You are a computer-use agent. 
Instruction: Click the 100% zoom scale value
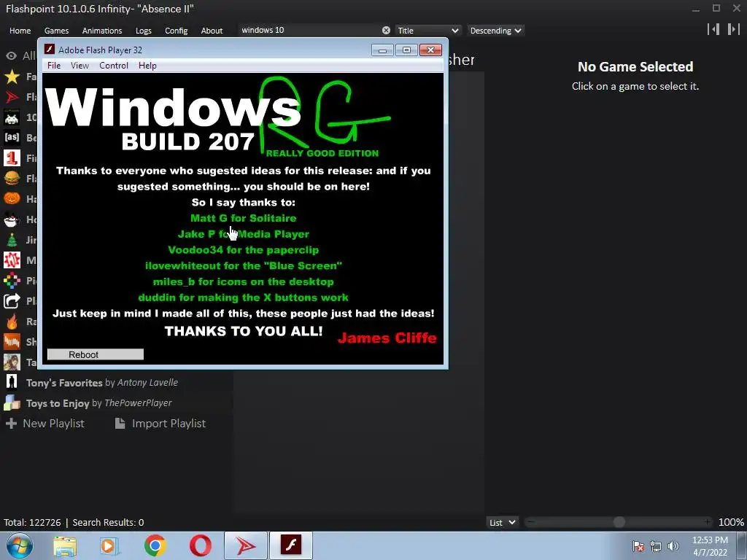pos(731,522)
